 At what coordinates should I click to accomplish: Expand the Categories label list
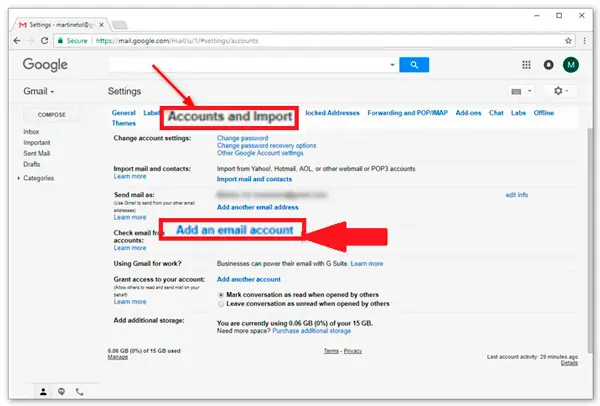(x=18, y=178)
